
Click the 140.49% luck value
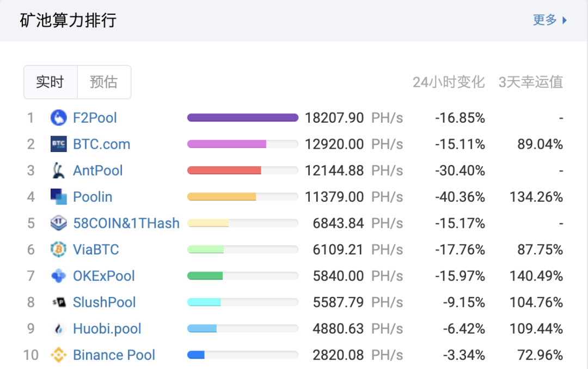coord(536,276)
